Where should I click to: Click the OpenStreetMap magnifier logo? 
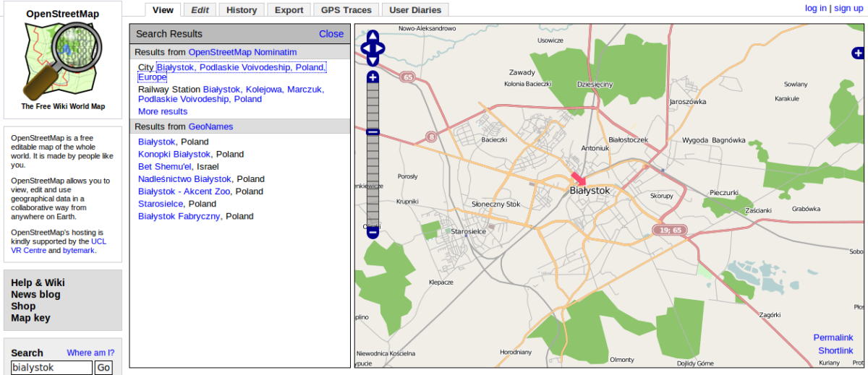63,61
